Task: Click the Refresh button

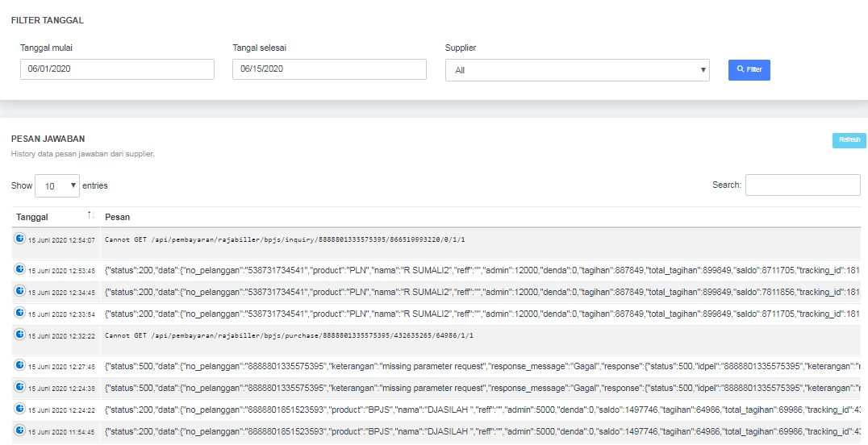Action: (849, 140)
